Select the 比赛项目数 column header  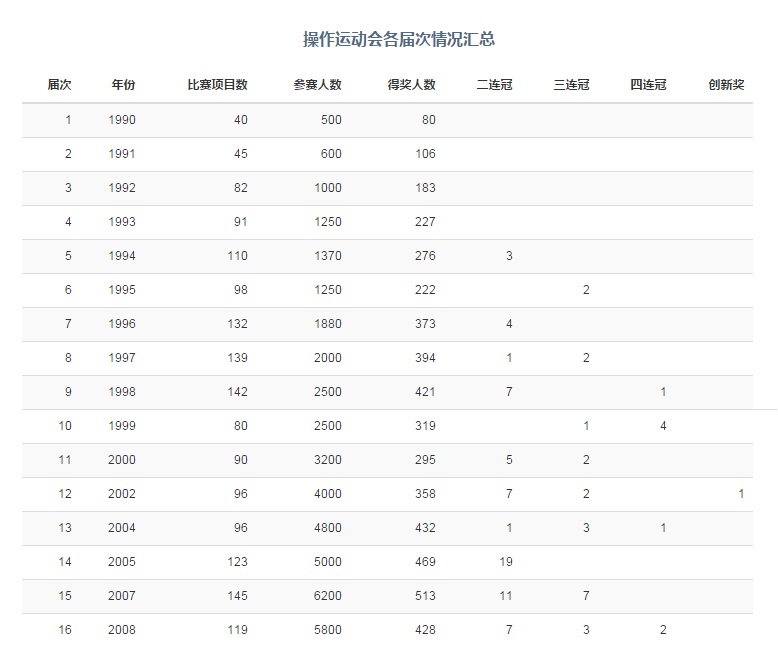[217, 85]
